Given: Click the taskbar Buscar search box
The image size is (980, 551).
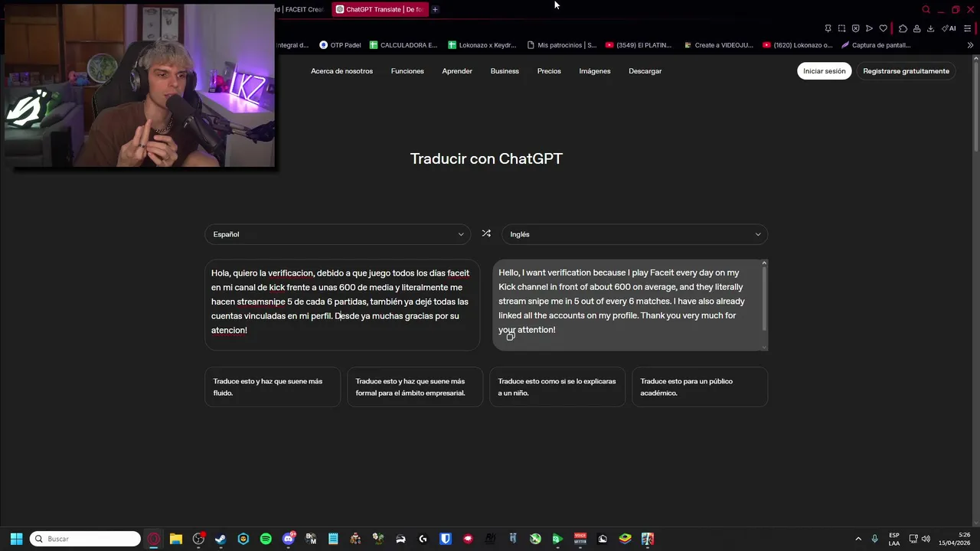Looking at the screenshot, I should (x=85, y=539).
